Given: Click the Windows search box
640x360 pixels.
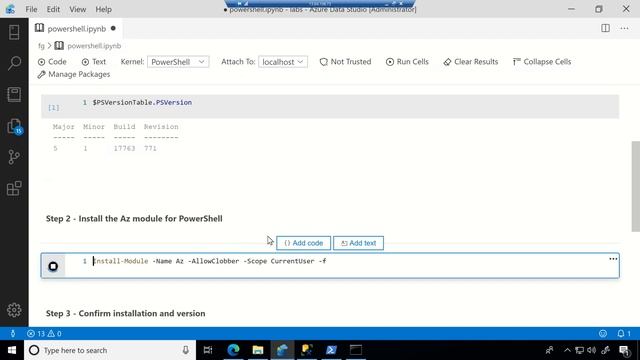Looking at the screenshot, I should coord(110,350).
